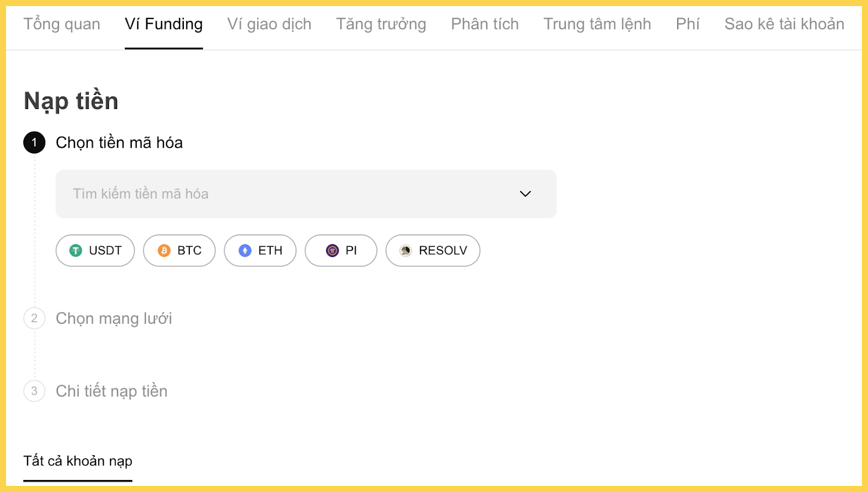Click the Ethereum icon in the ETH chip

(x=244, y=251)
